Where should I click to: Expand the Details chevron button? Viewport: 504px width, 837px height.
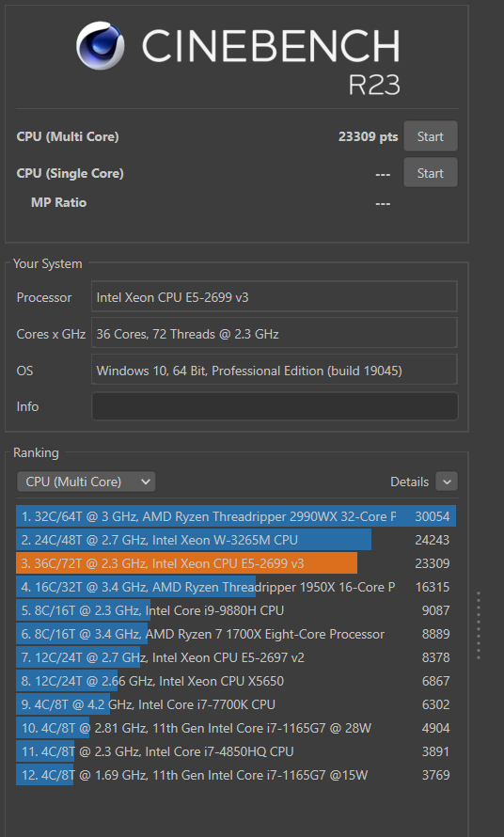point(447,482)
